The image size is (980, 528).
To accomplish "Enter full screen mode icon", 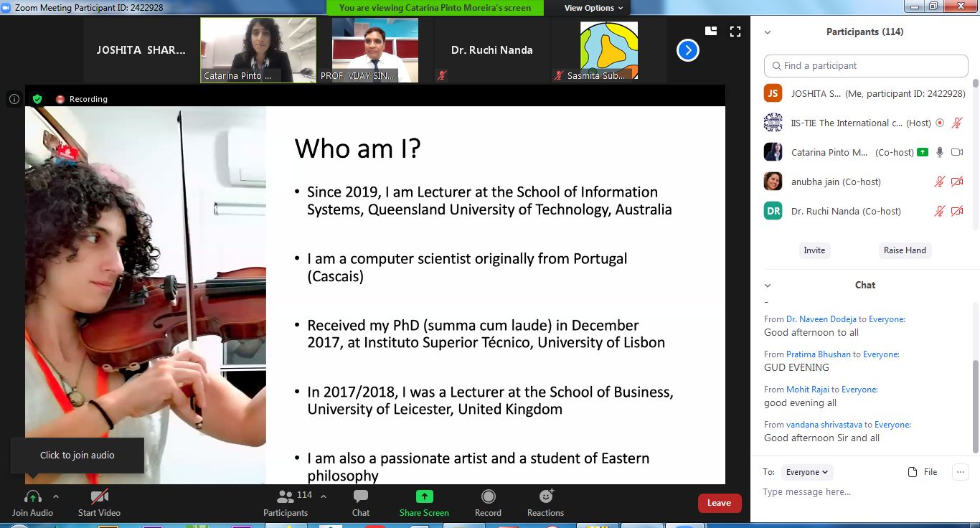I will pyautogui.click(x=735, y=32).
